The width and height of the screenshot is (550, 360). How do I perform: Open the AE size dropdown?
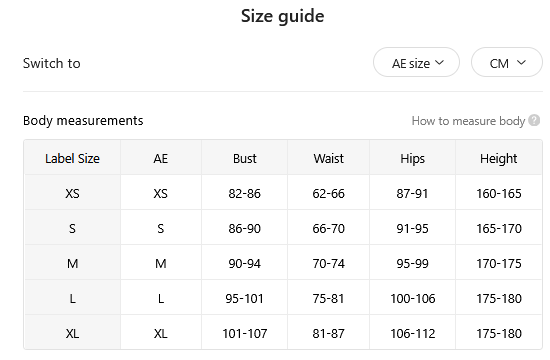pos(416,62)
